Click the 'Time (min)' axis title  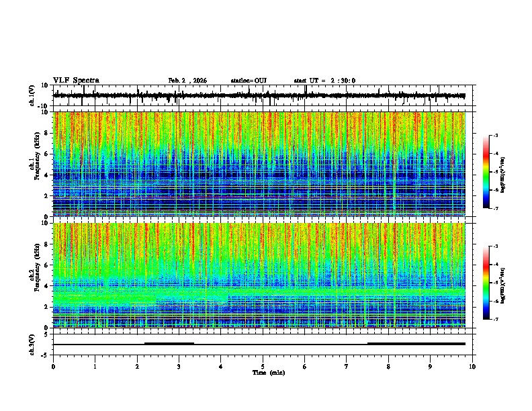click(269, 373)
